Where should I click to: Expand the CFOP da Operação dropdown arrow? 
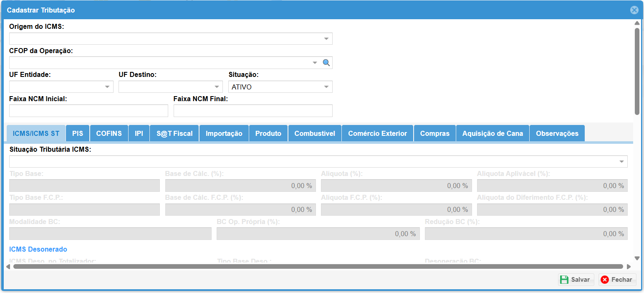315,63
